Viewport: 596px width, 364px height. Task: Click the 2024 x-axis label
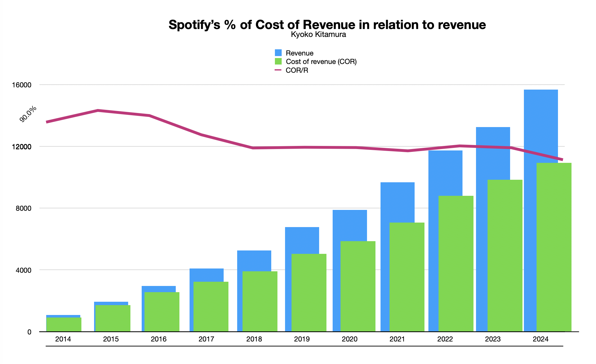tap(541, 339)
